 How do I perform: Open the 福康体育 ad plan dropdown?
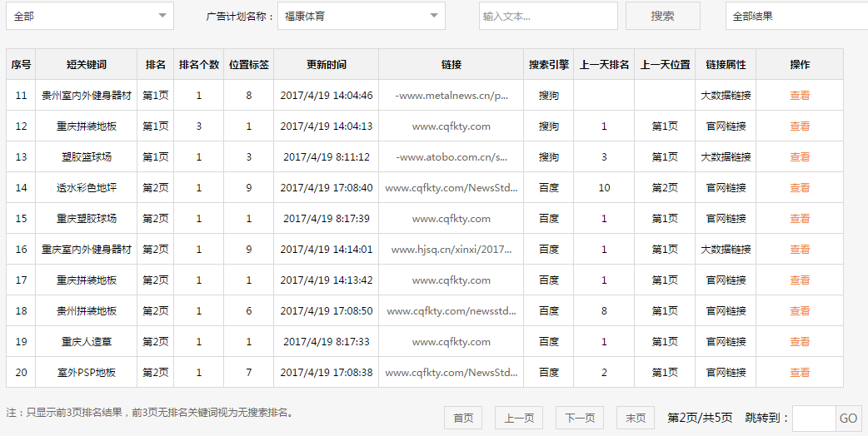point(362,16)
